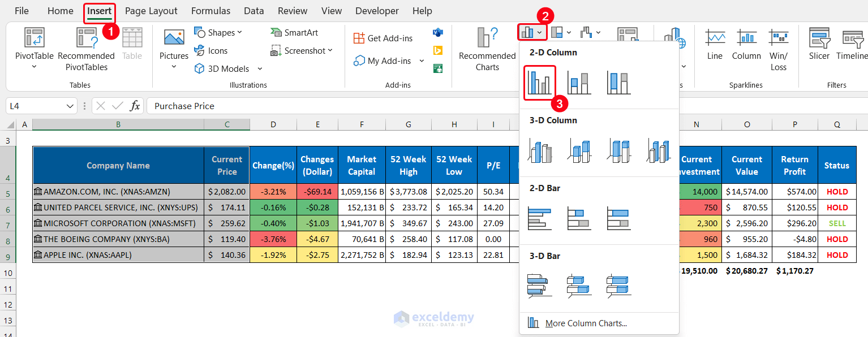The width and height of the screenshot is (868, 337).
Task: Insert a 3-D Clustered Bar chart
Action: point(539,286)
